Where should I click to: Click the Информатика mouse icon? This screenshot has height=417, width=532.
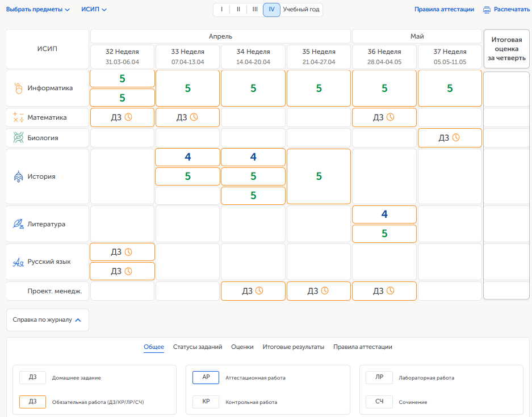tap(18, 89)
